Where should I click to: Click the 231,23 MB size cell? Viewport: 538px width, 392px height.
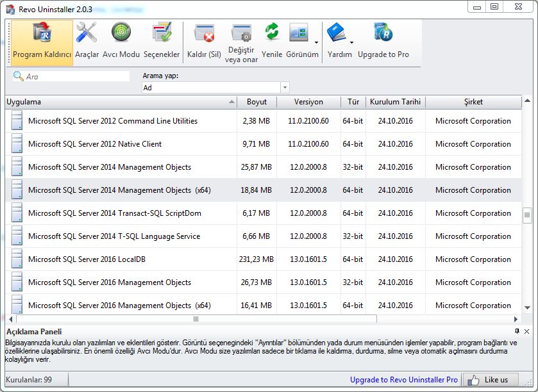point(256,259)
